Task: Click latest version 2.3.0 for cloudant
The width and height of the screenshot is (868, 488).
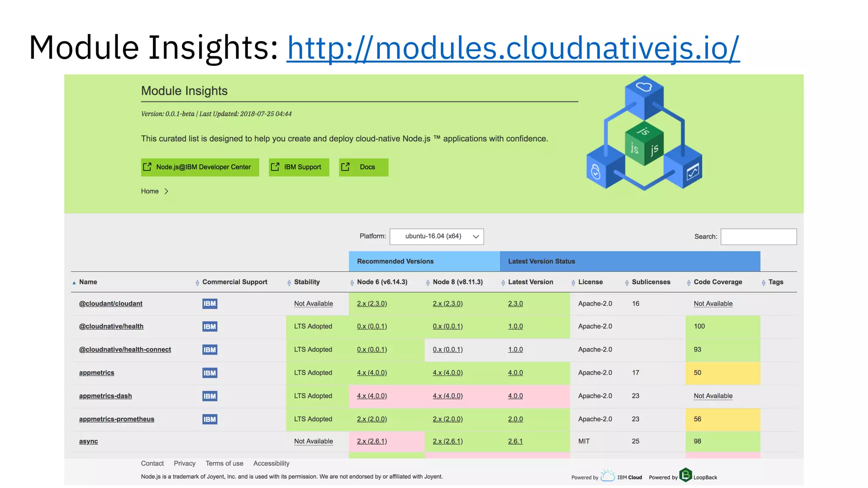Action: 515,304
